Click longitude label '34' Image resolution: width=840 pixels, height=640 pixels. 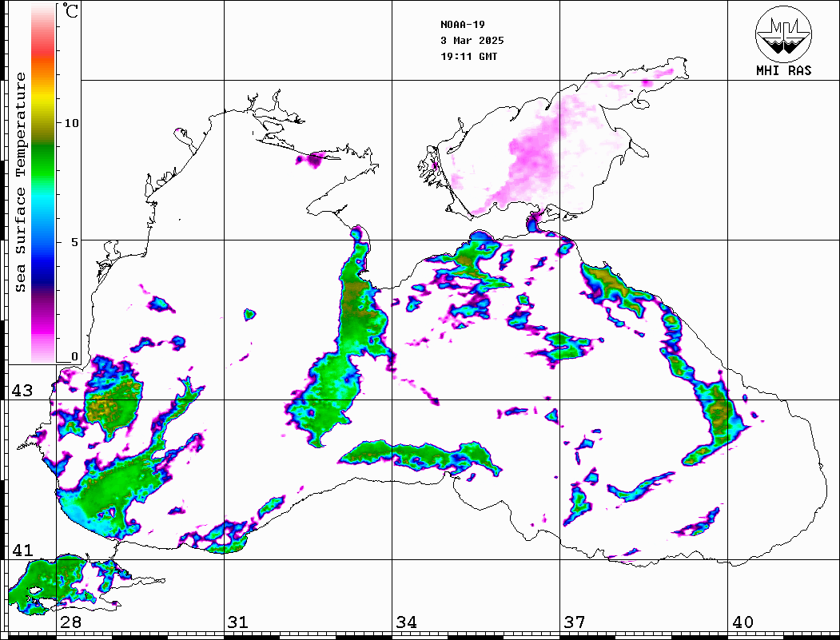(406, 622)
